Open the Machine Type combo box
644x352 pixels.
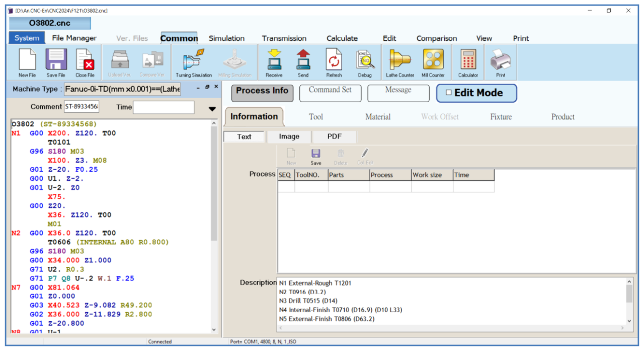click(122, 90)
